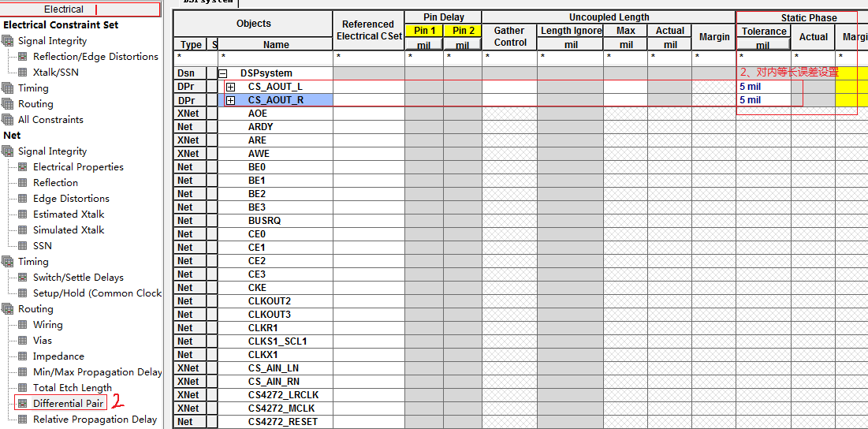Click the All Constraints folder icon
The image size is (868, 429).
8,120
